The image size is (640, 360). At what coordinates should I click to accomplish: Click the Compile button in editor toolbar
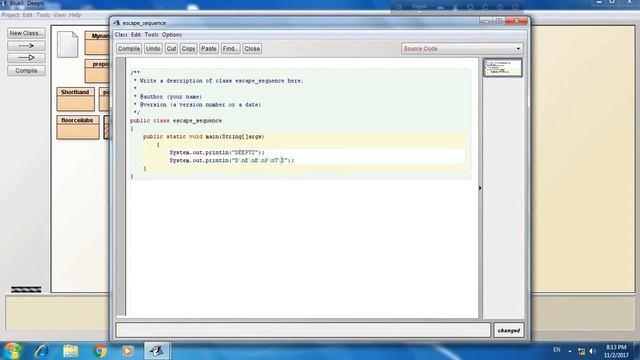coord(129,49)
